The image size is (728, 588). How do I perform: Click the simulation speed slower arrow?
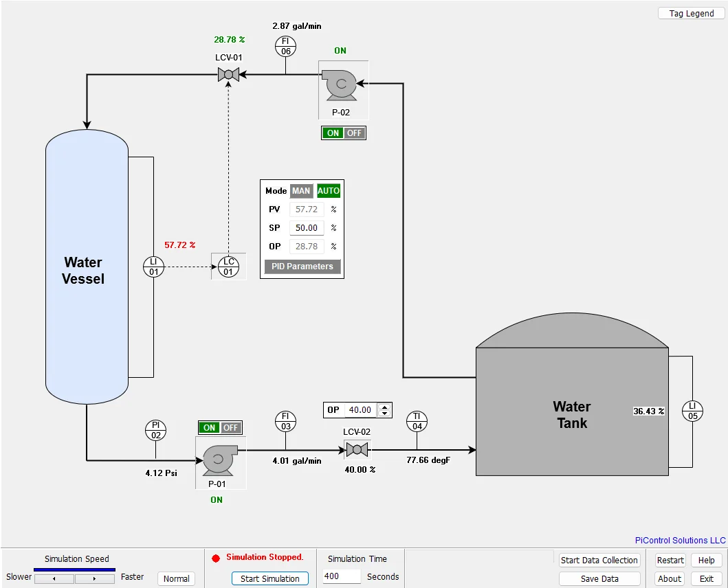click(x=54, y=578)
